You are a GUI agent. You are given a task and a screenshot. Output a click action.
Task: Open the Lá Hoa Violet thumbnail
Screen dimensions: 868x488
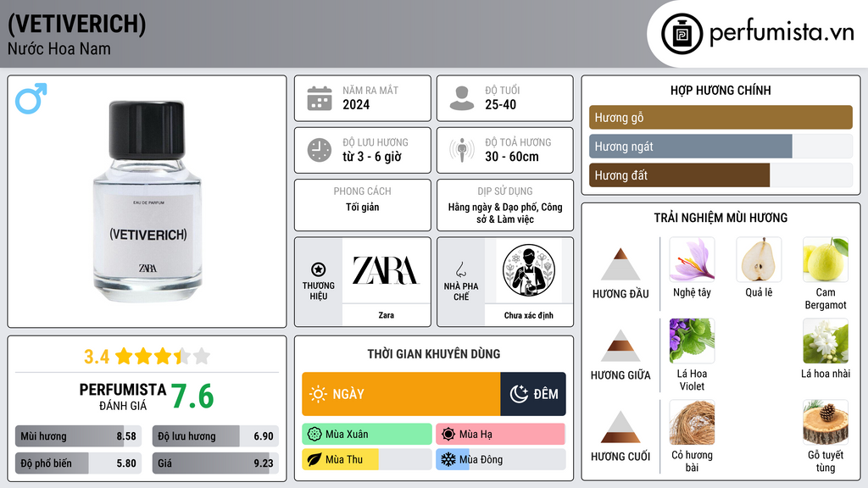692,341
